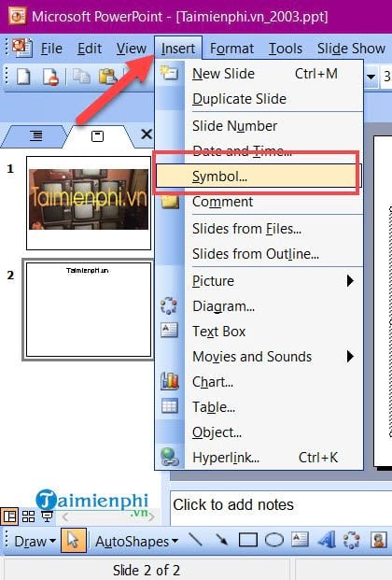The width and height of the screenshot is (392, 580).
Task: Close the slides pane with X
Action: click(x=147, y=134)
